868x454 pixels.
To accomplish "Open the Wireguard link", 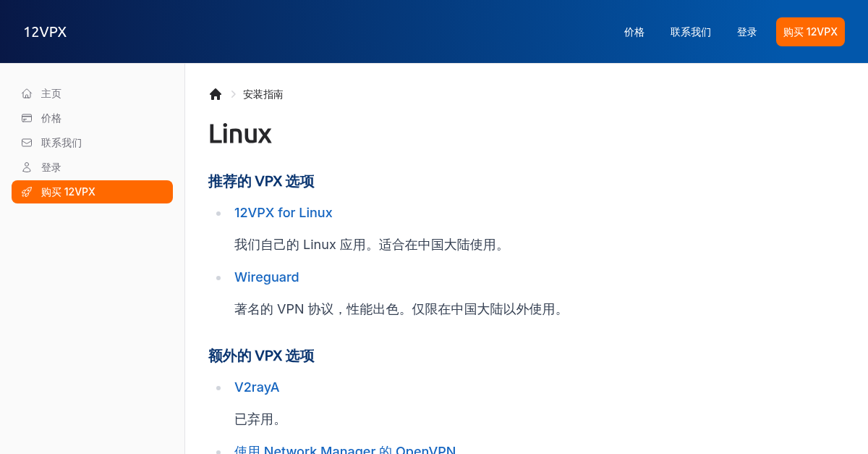I will (267, 277).
